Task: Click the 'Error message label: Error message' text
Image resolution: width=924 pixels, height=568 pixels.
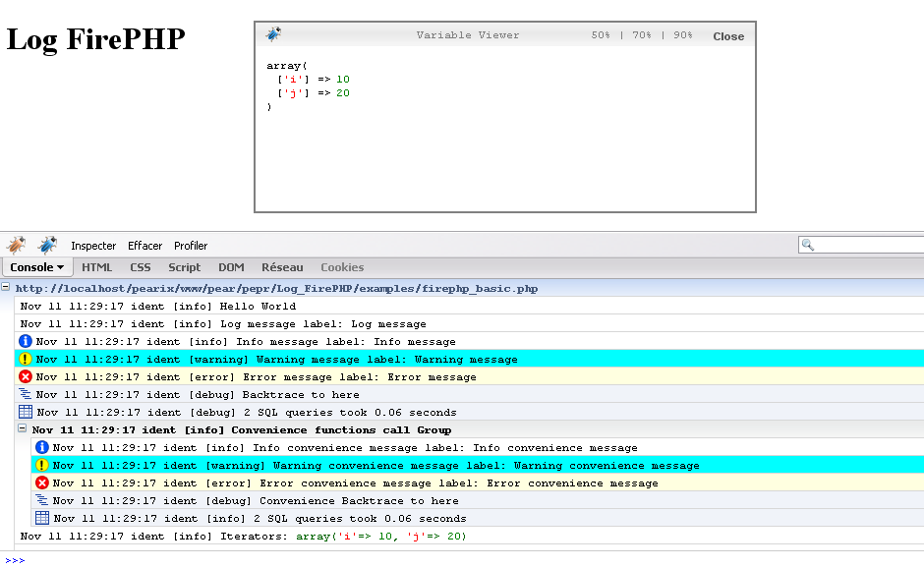Action: (x=360, y=377)
